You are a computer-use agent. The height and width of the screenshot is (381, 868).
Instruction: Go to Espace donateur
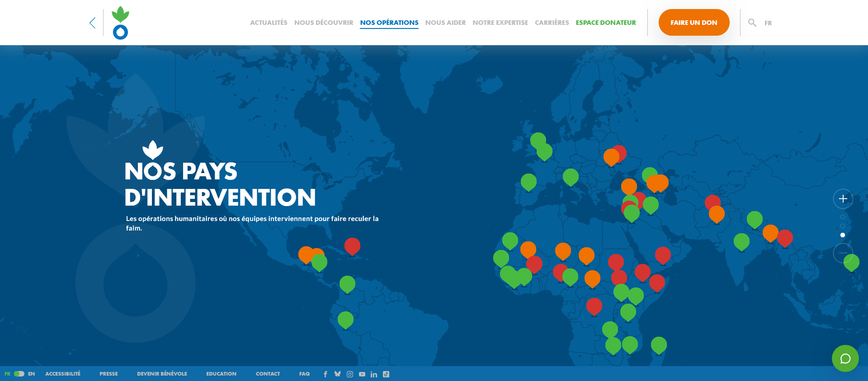(x=606, y=23)
